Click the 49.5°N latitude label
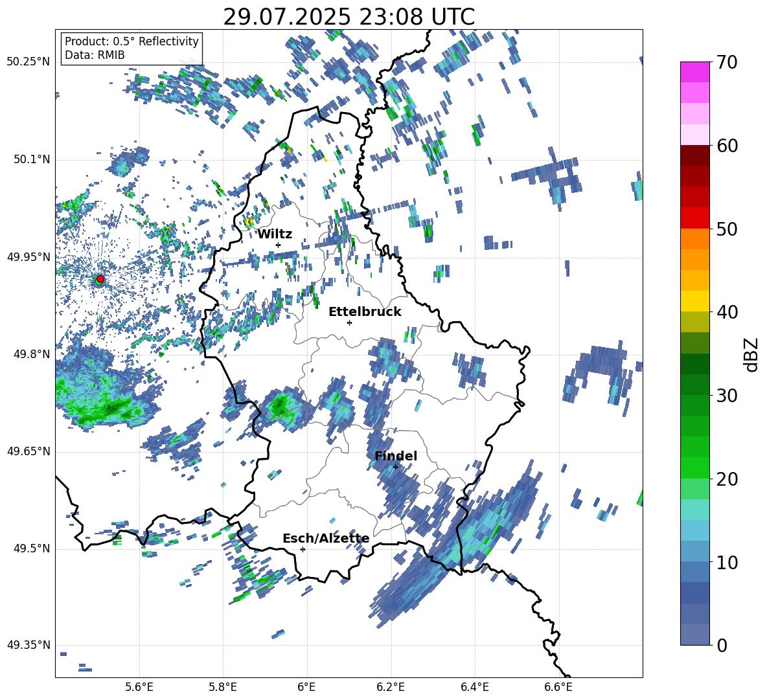The image size is (767, 700). pyautogui.click(x=32, y=548)
